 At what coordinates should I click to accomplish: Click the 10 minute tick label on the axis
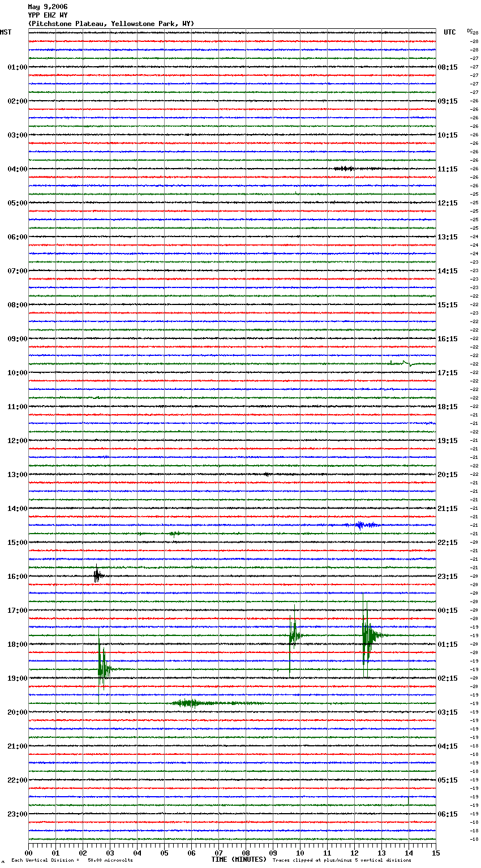click(300, 853)
